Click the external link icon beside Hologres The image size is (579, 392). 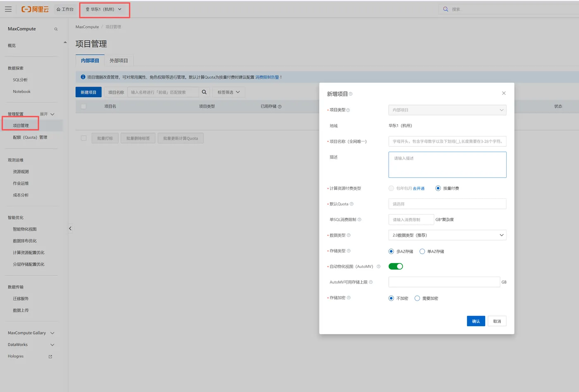click(x=50, y=356)
